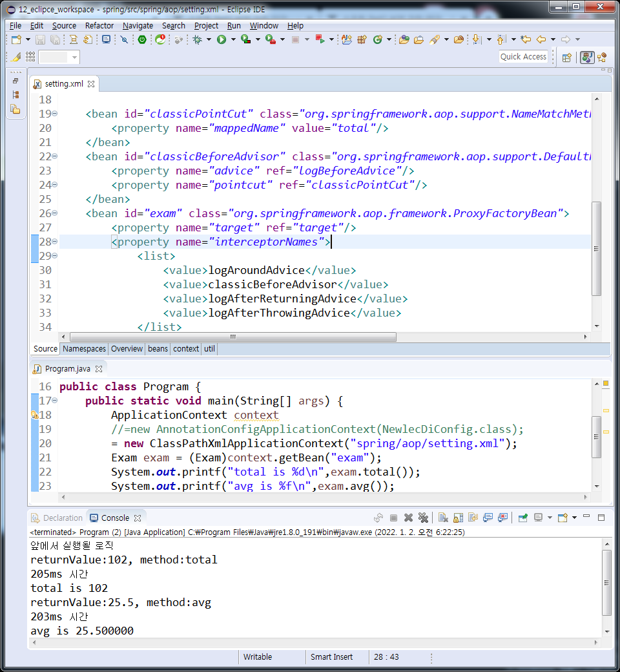
Task: Click the Next Annotation arrow icon
Action: click(x=476, y=40)
